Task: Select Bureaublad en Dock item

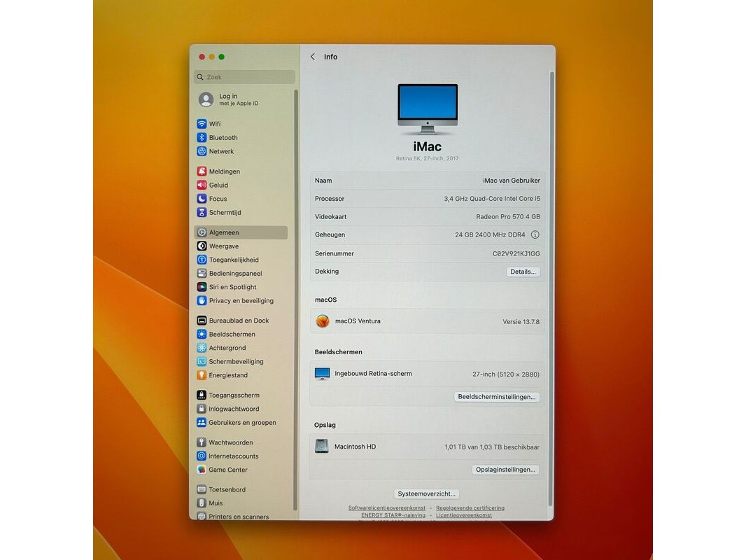Action: pos(239,321)
